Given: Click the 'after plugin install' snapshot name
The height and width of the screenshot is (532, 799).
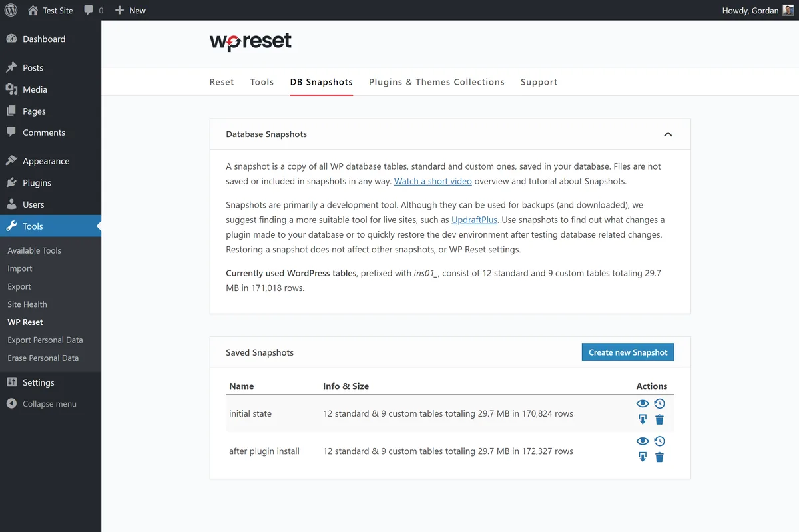Looking at the screenshot, I should point(264,451).
